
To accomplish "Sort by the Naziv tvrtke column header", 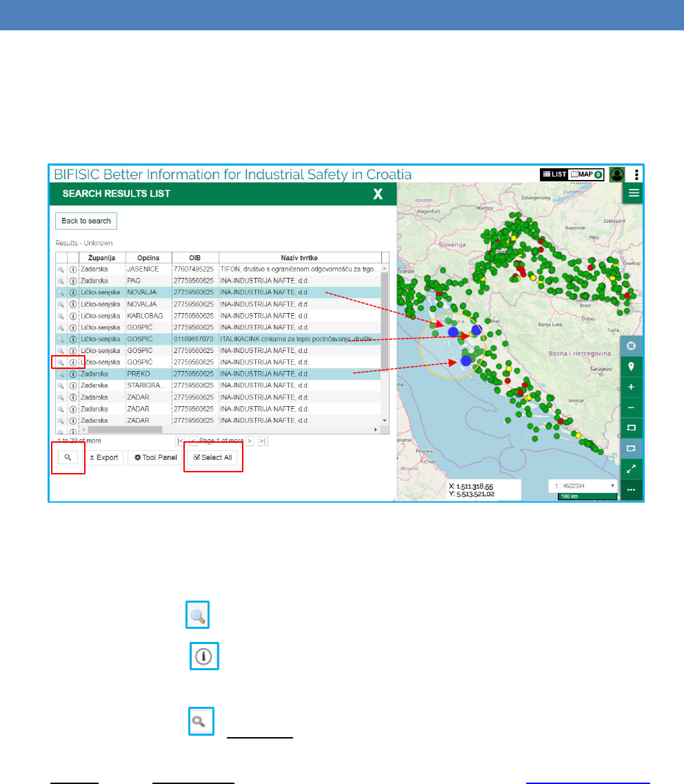I will pos(299,258).
